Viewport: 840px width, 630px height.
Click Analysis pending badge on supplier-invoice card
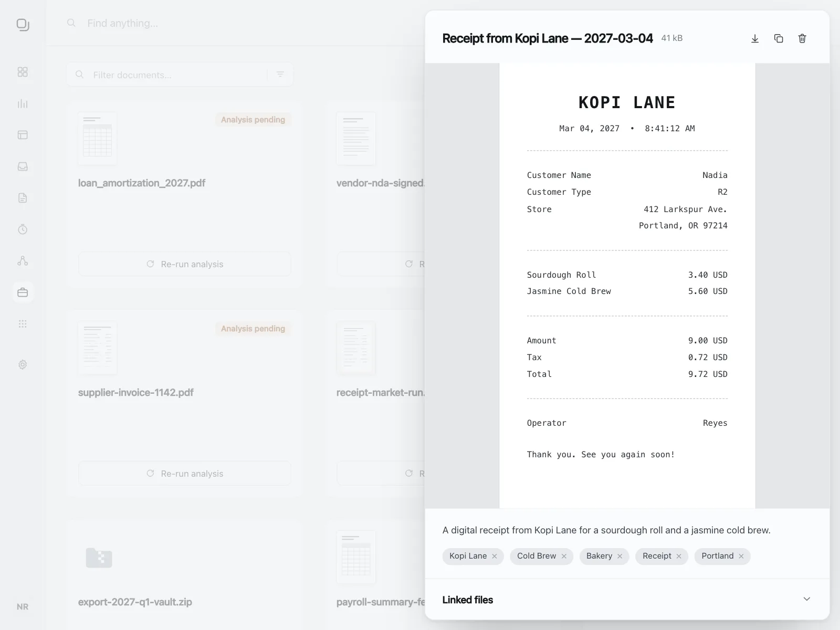click(x=253, y=329)
